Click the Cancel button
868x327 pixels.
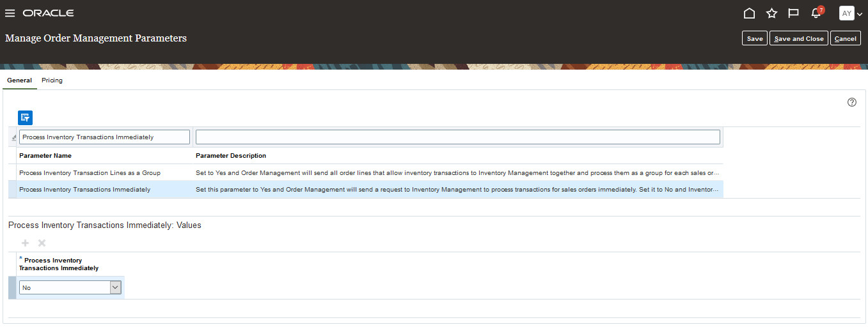click(846, 38)
